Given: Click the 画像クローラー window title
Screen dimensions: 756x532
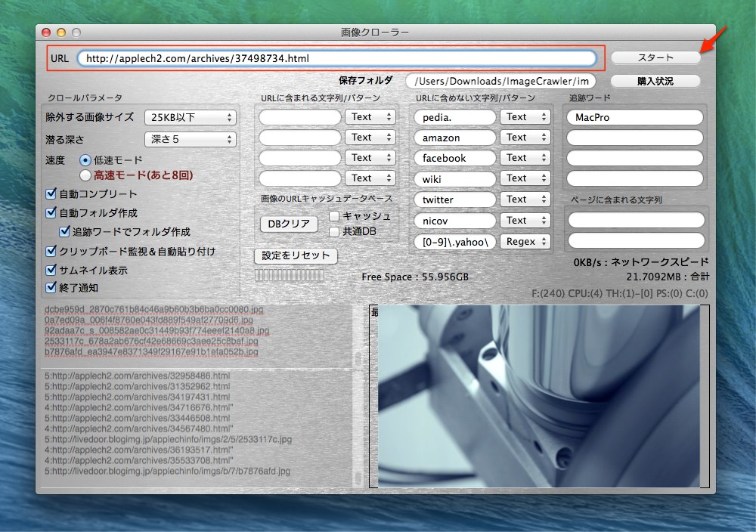Looking at the screenshot, I should tap(375, 32).
